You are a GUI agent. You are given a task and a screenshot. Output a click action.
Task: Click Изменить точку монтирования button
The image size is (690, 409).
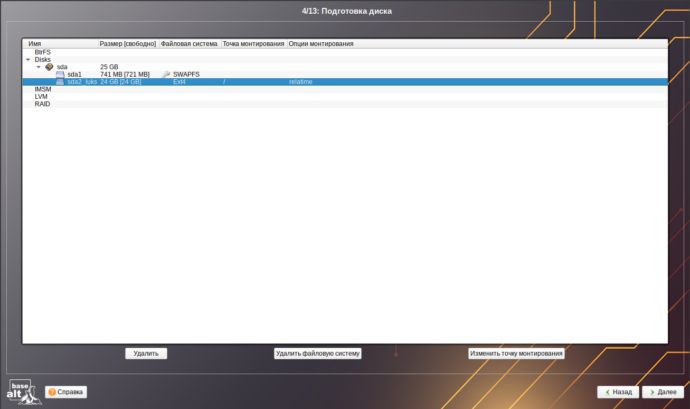pos(516,354)
